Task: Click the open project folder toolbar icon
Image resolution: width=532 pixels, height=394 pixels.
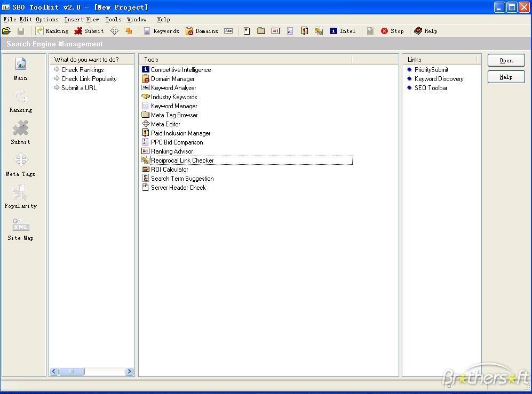Action: pyautogui.click(x=6, y=31)
